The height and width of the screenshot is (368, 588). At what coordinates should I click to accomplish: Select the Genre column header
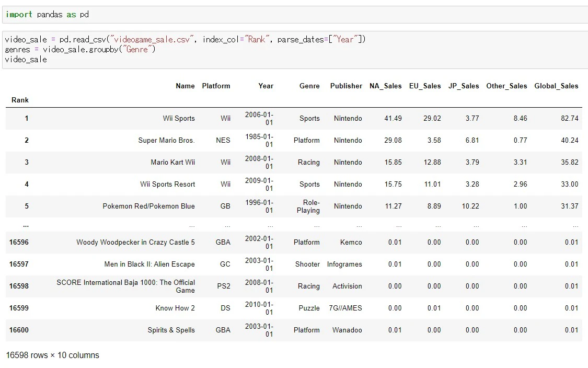[x=309, y=86]
